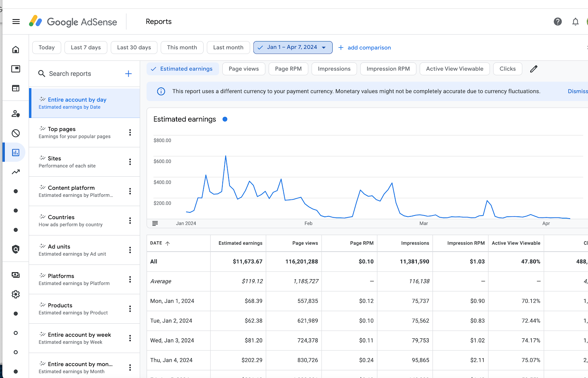Select the Last 30 days range
588x378 pixels.
pos(134,47)
